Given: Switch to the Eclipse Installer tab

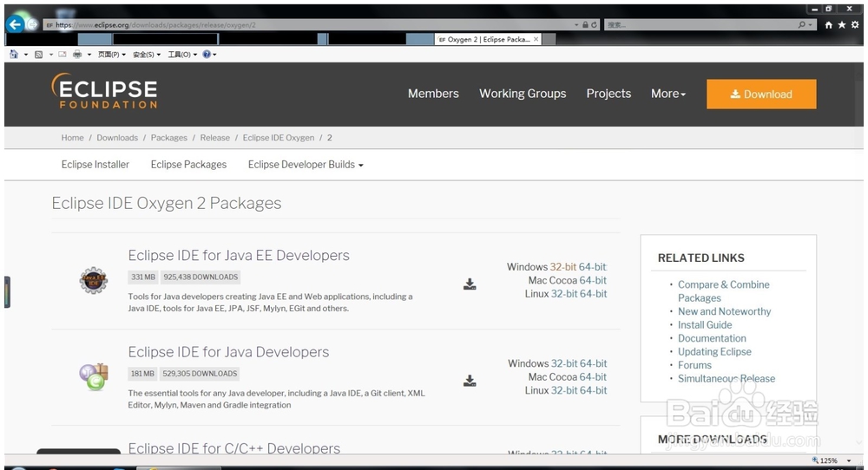Looking at the screenshot, I should 95,165.
